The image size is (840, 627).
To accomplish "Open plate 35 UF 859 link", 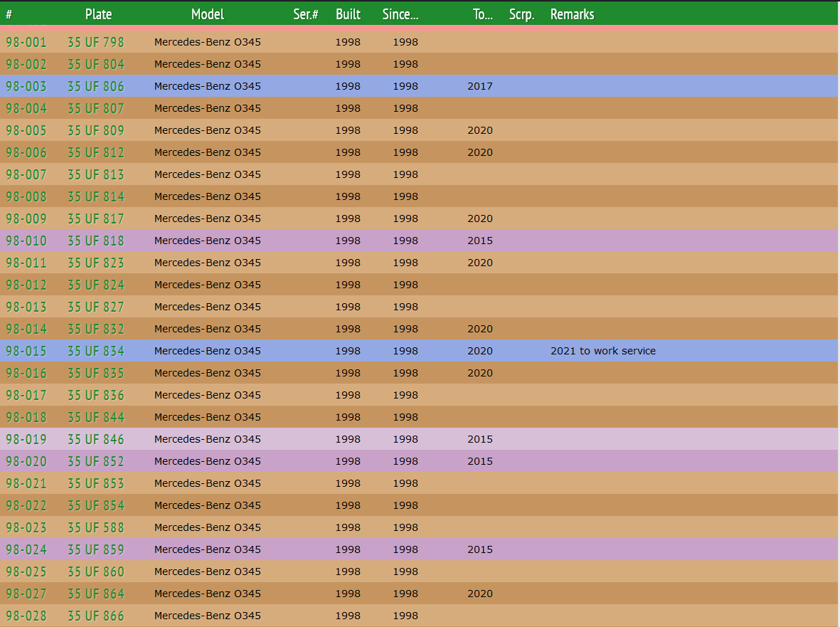I will pyautogui.click(x=96, y=550).
